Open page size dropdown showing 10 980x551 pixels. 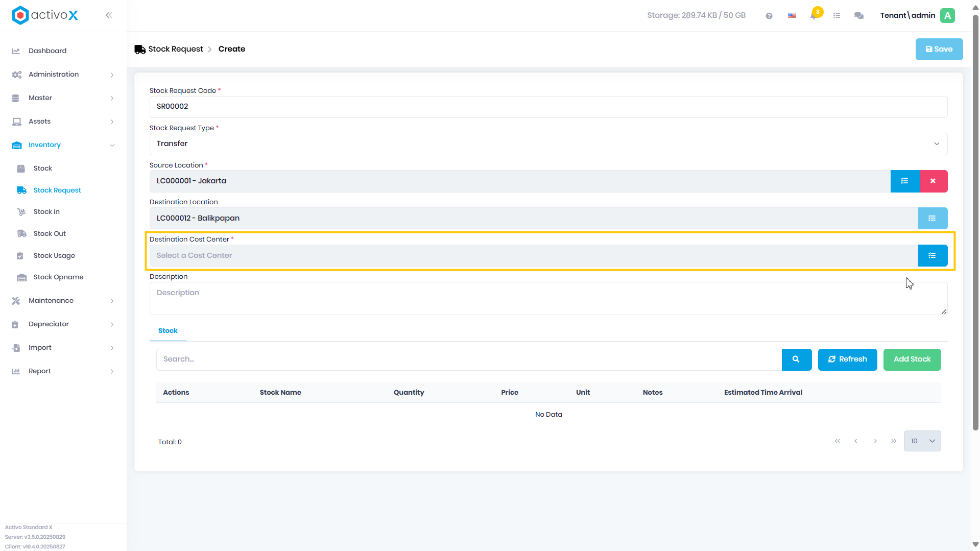pyautogui.click(x=922, y=441)
